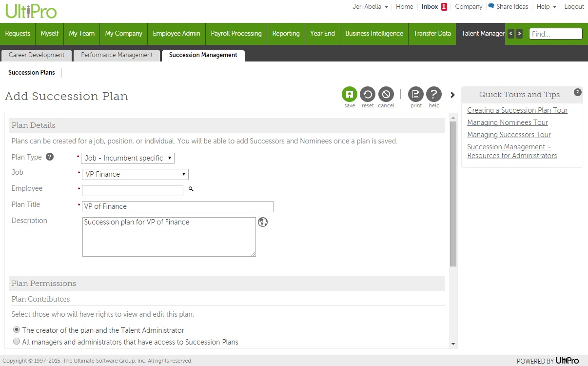588x366 pixels.
Task: Open Quick Tours and Tips help icon
Action: coord(578,92)
